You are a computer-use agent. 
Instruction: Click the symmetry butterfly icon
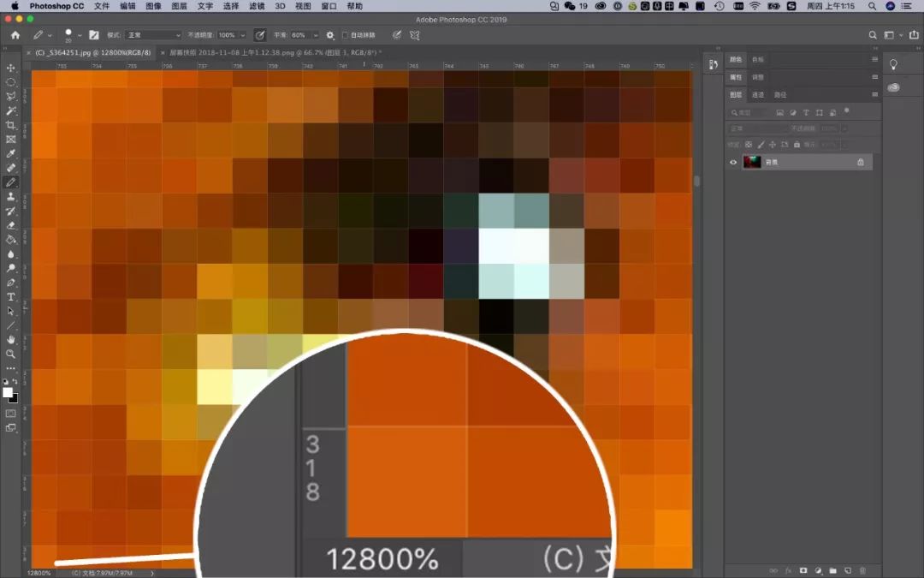tap(415, 35)
